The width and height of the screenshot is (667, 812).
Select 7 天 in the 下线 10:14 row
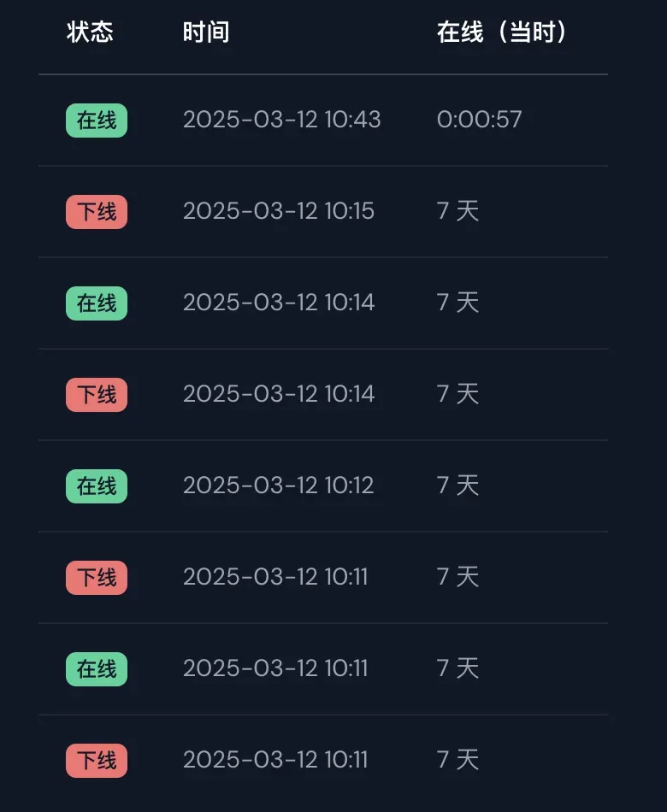point(457,393)
